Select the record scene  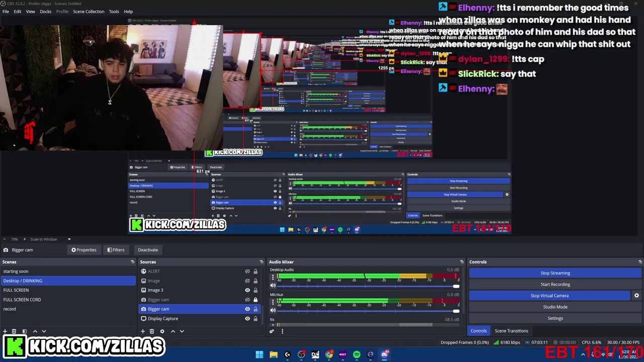pos(68,309)
